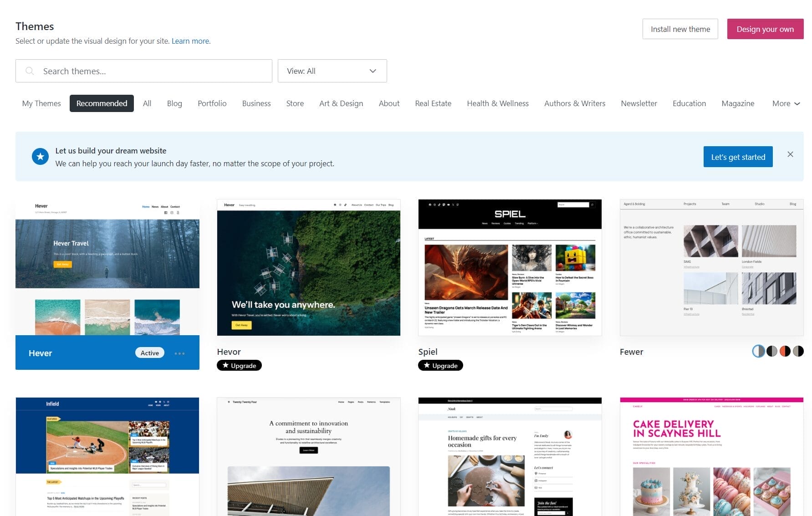The height and width of the screenshot is (516, 812).
Task: Click the search magnifier icon
Action: pyautogui.click(x=30, y=71)
